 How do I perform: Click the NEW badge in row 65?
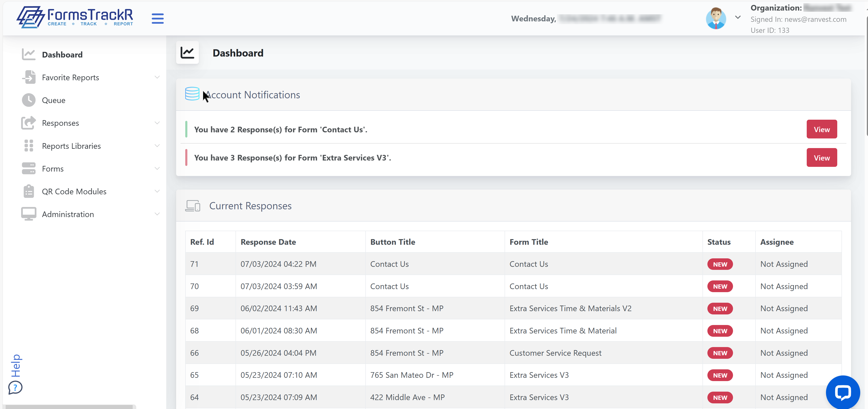pos(720,375)
